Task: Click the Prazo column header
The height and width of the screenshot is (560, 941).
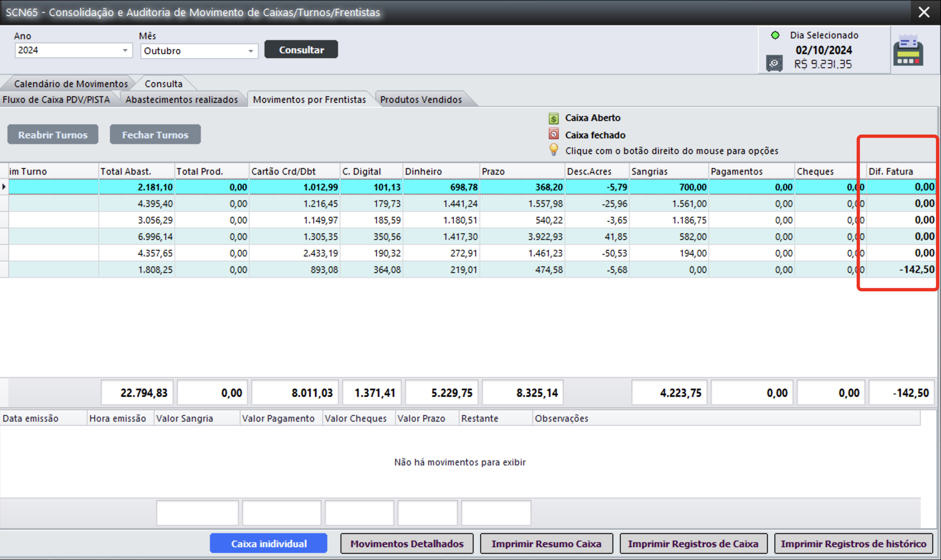Action: pyautogui.click(x=522, y=171)
